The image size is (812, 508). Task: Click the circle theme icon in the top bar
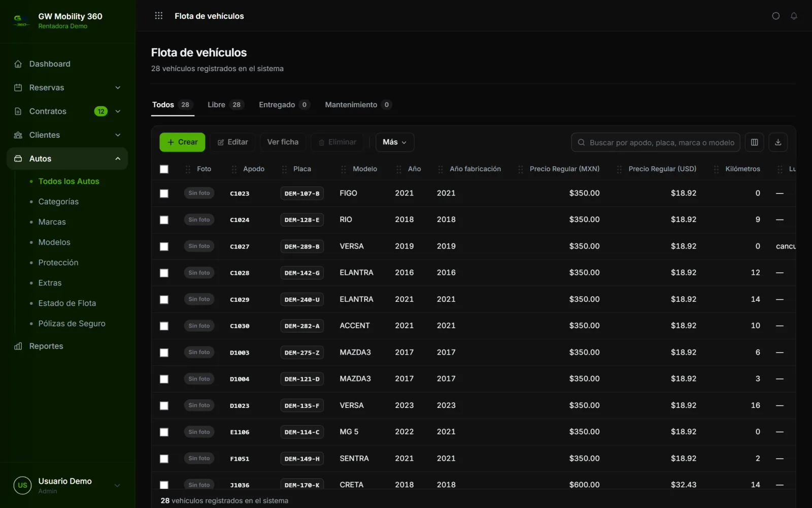pos(775,16)
